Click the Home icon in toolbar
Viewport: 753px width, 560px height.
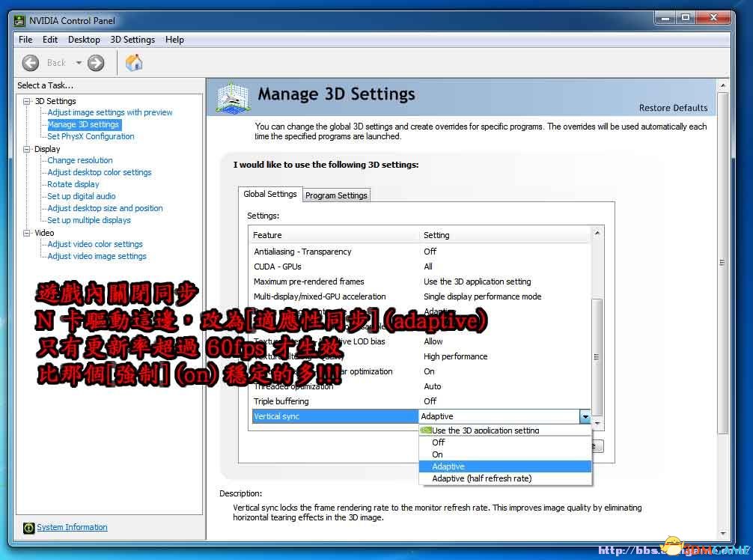point(134,63)
